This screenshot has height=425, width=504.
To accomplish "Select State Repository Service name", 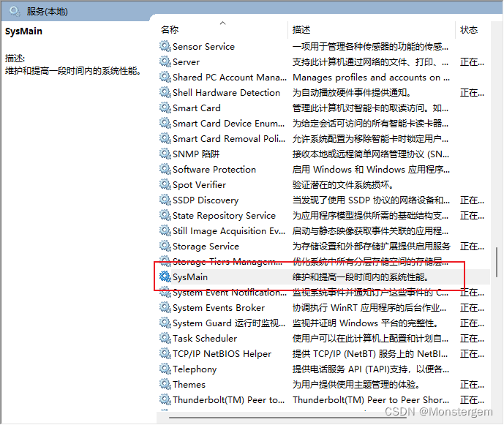I will (224, 216).
